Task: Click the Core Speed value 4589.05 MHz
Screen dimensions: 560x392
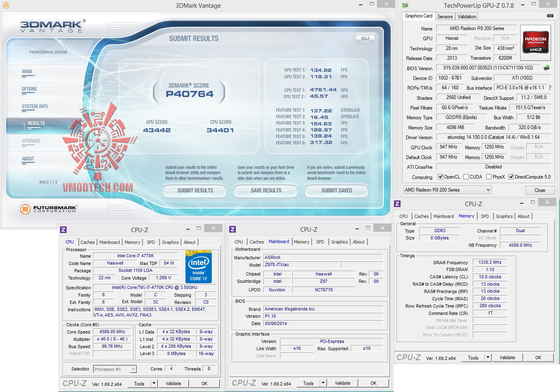Action: 112,332
